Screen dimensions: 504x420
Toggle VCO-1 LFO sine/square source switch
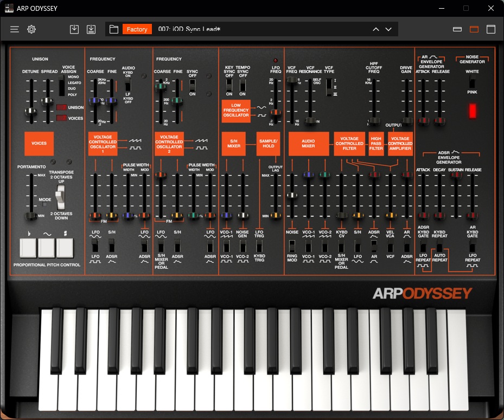pos(95,246)
